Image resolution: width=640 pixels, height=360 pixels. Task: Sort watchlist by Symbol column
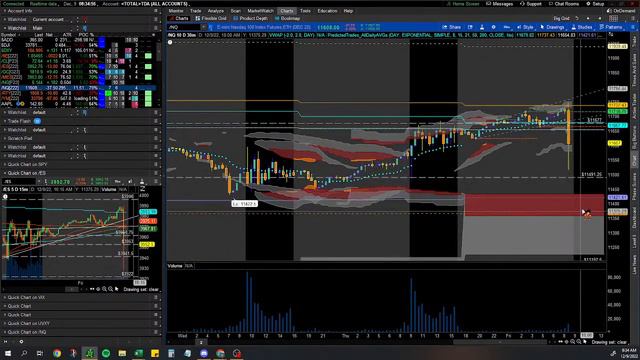9,35
